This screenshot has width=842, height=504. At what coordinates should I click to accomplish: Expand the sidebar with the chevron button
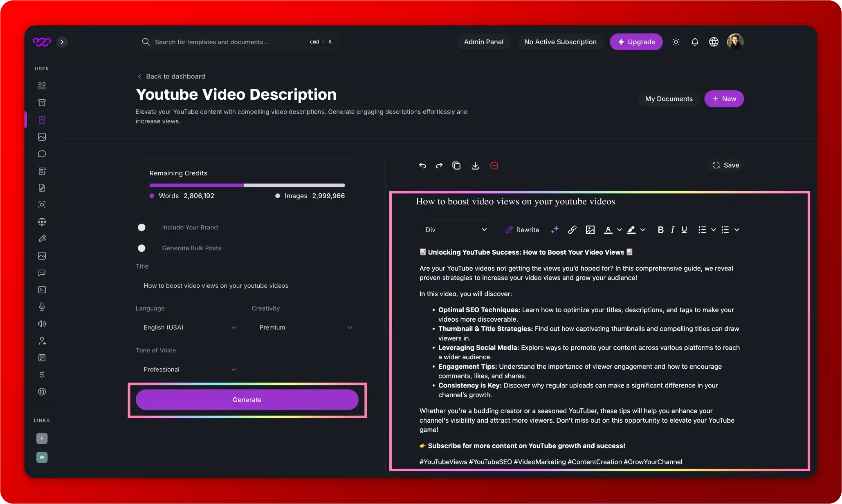tap(62, 42)
